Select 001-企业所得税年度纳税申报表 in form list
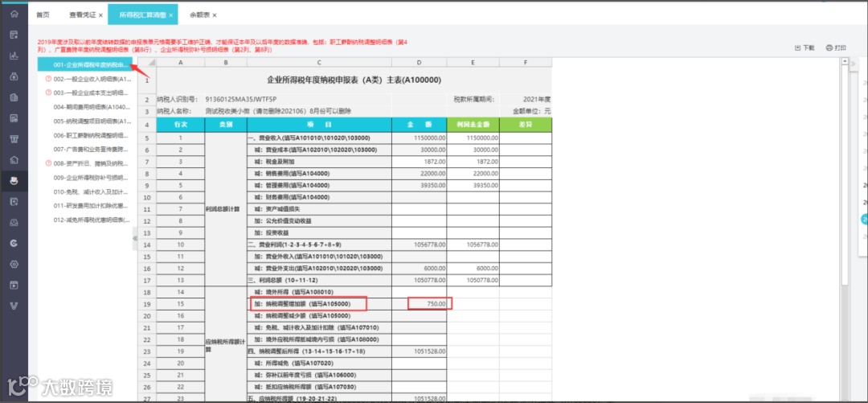The image size is (868, 403). [x=84, y=65]
